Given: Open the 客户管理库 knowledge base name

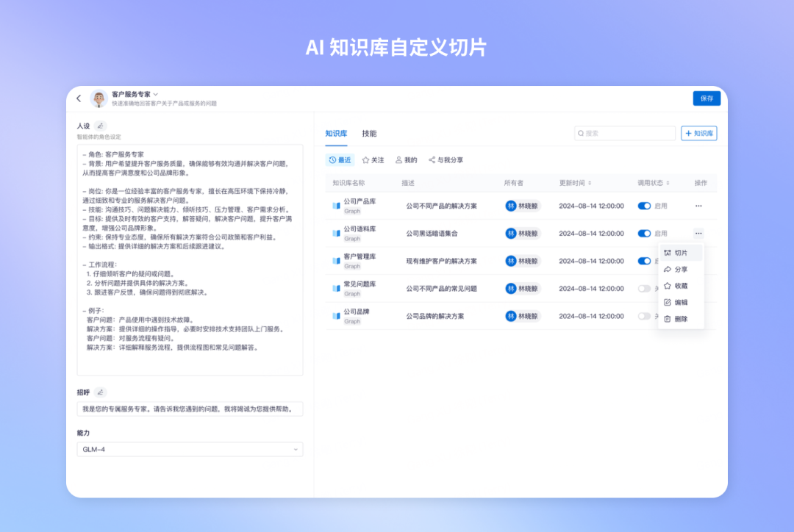Looking at the screenshot, I should pos(360,256).
